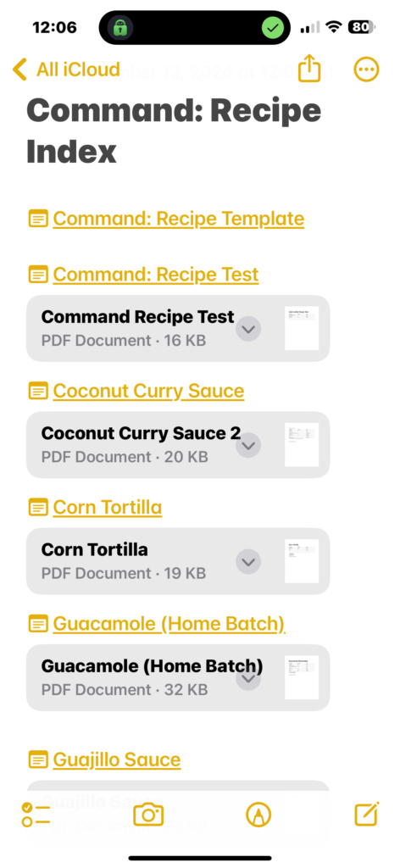400x868 pixels.
Task: Open Guacamole (Home Batch) note link
Action: pyautogui.click(x=169, y=624)
